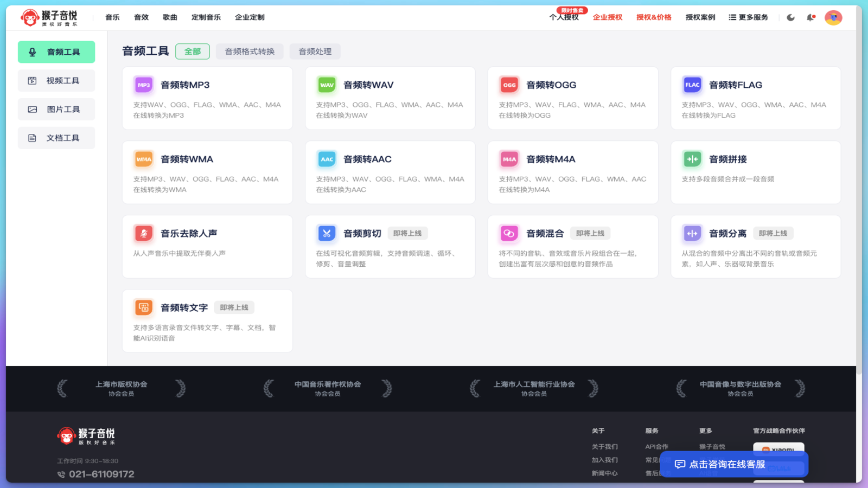Screen dimensions: 868x488
Task: Open the OGG converter via its icon
Action: coord(509,85)
